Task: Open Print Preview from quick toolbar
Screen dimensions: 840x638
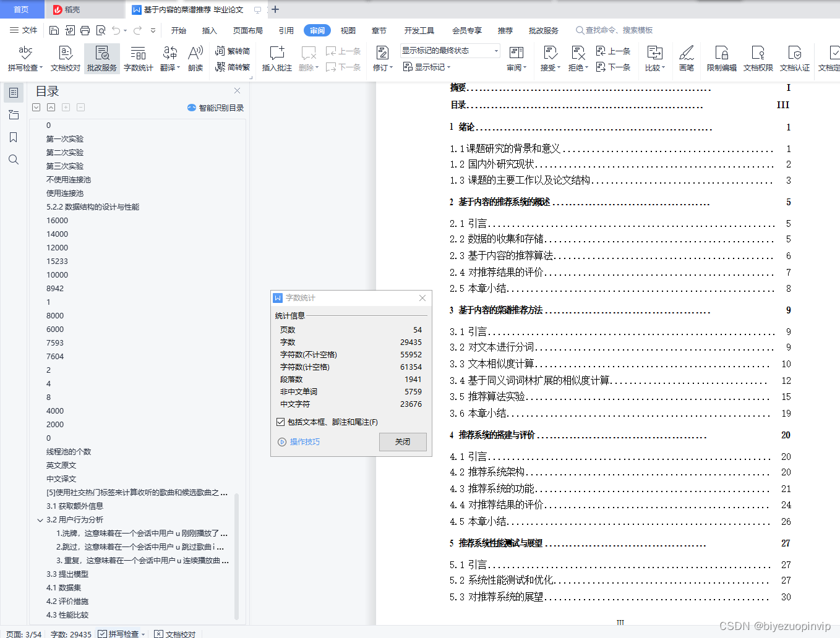Action: coord(101,30)
